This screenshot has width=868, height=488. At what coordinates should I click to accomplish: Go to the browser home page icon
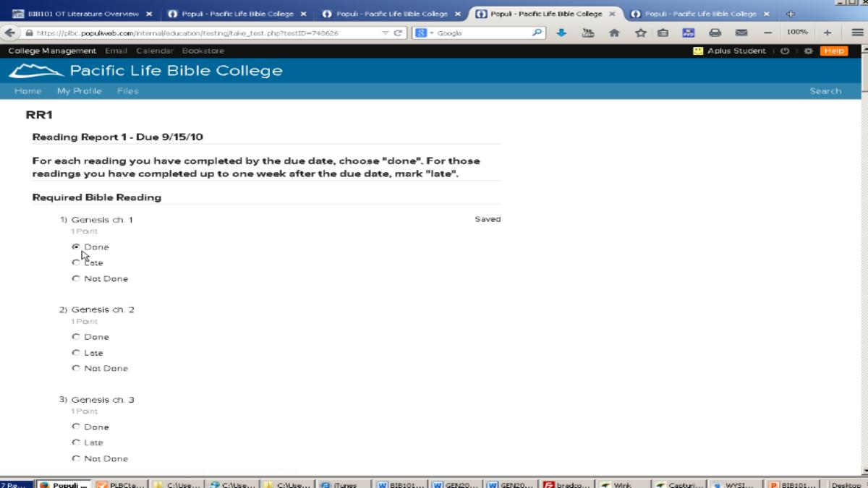615,33
